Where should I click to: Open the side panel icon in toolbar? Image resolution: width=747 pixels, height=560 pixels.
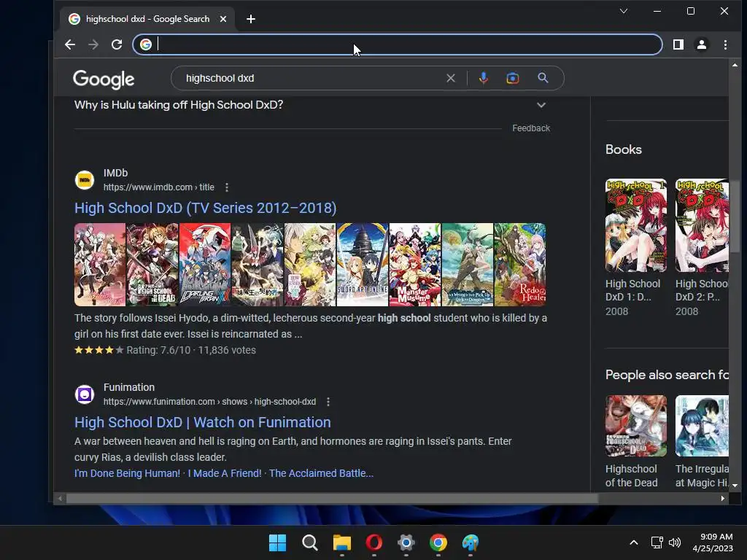click(x=678, y=44)
